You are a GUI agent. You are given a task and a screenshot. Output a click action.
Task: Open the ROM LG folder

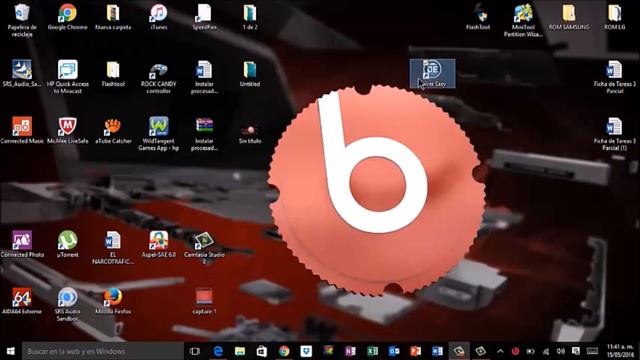pyautogui.click(x=615, y=16)
